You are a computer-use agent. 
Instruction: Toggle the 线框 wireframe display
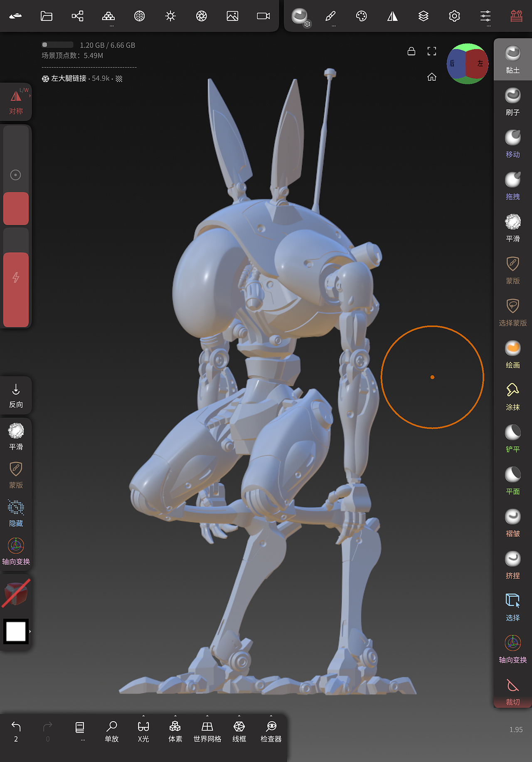tap(239, 732)
